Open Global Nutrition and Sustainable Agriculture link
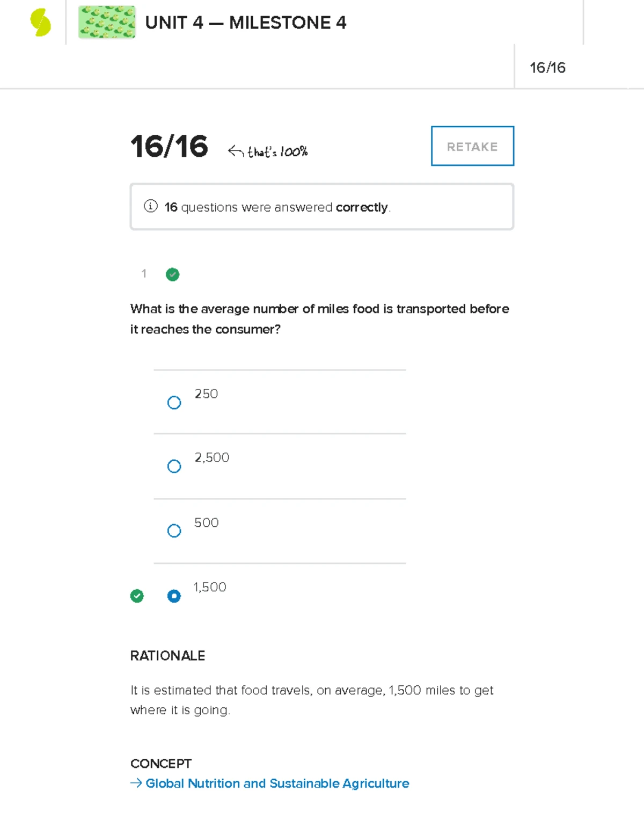The image size is (644, 834). pyautogui.click(x=277, y=784)
